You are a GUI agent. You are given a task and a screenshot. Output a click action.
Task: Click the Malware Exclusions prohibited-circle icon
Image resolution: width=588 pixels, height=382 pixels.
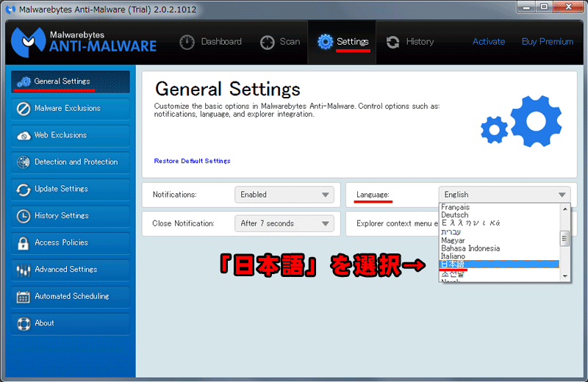(x=24, y=108)
